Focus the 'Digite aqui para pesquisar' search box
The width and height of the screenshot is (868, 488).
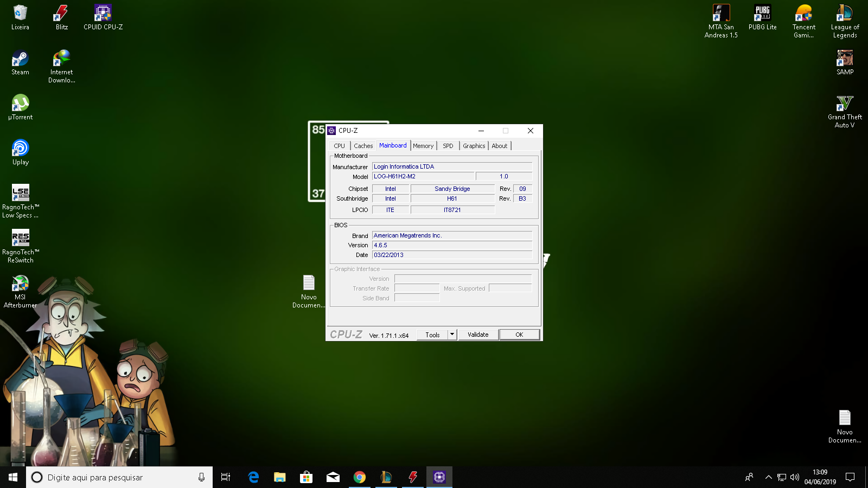[x=119, y=477]
